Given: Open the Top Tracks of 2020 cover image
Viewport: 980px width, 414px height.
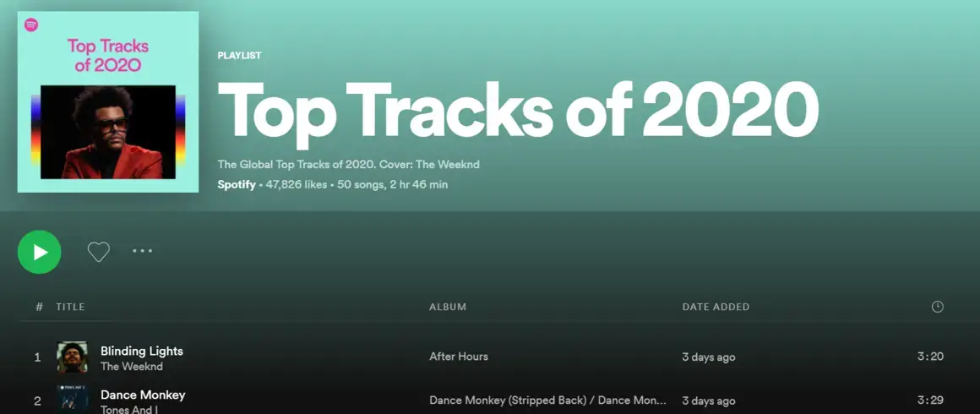Looking at the screenshot, I should click(x=108, y=102).
